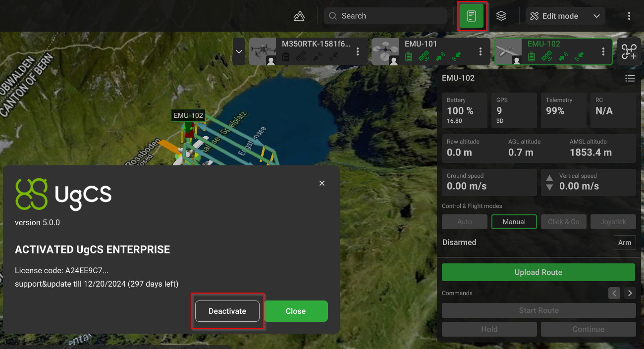Screen dimensions: 644x349
Task: Click the green license info icon
Action: (471, 16)
